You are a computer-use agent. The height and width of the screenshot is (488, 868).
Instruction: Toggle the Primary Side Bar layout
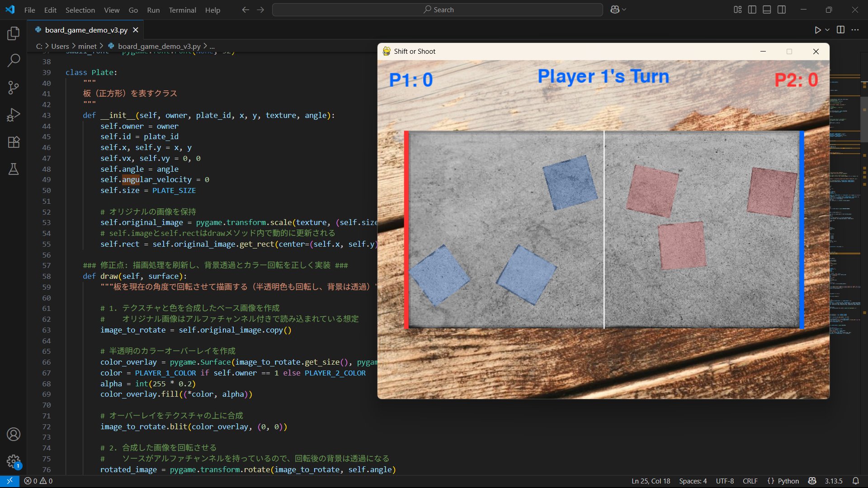tap(752, 9)
